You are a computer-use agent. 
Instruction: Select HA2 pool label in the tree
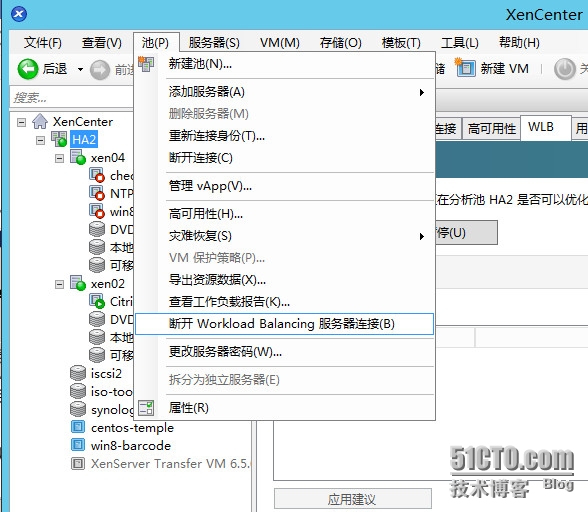[84, 140]
